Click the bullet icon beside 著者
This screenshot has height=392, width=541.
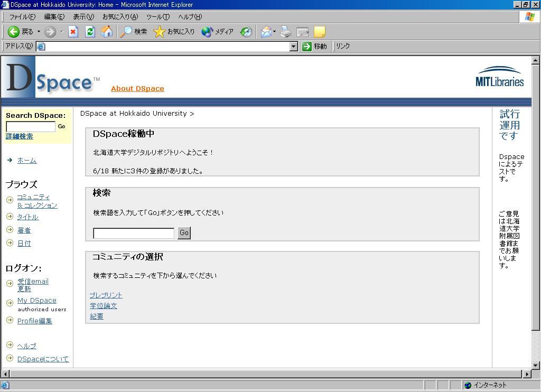[x=10, y=230]
